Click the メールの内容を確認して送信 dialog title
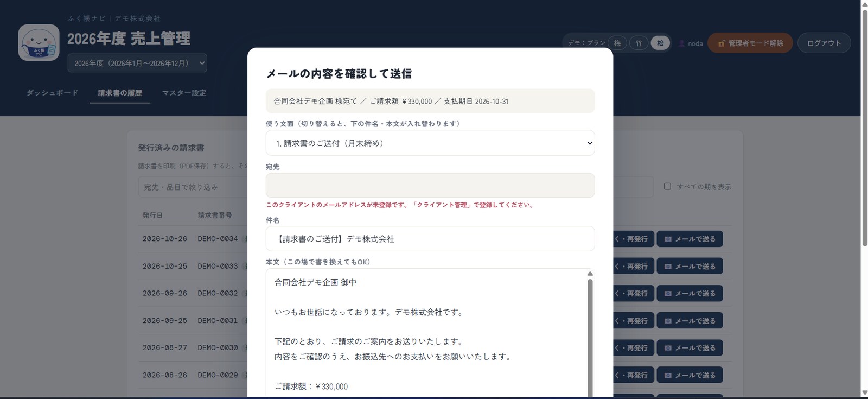 339,74
